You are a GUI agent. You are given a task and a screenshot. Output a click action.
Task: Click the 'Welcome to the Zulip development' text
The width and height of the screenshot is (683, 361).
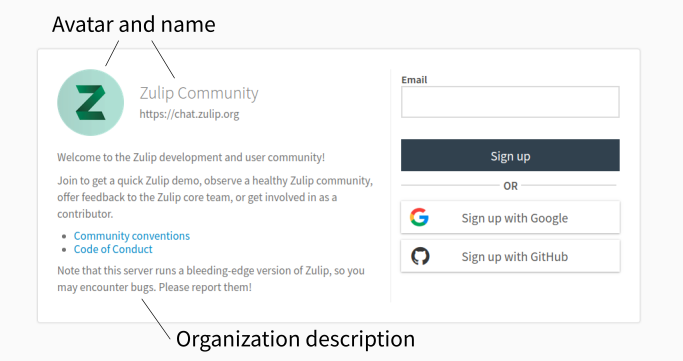pos(191,157)
